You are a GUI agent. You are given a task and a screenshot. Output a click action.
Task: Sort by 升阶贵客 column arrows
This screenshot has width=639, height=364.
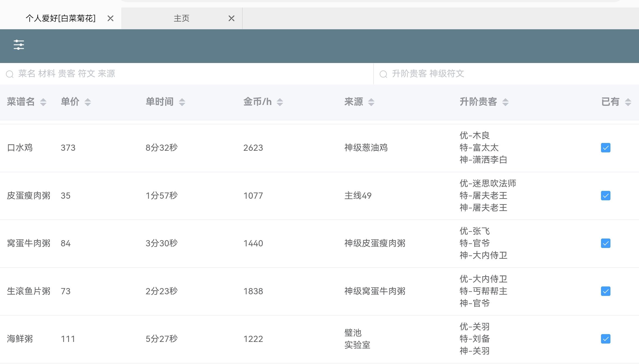505,102
